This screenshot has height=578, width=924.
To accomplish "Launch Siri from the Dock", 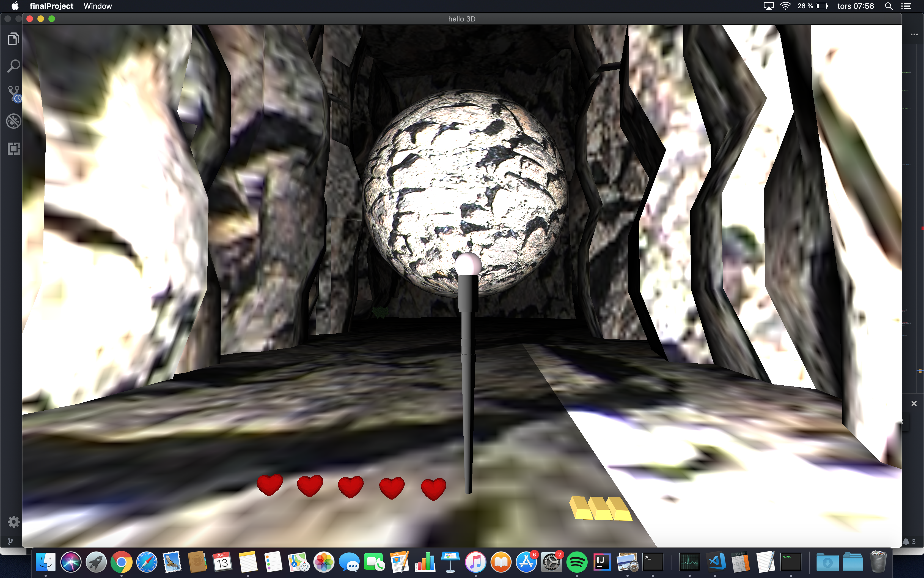I will coord(71,562).
